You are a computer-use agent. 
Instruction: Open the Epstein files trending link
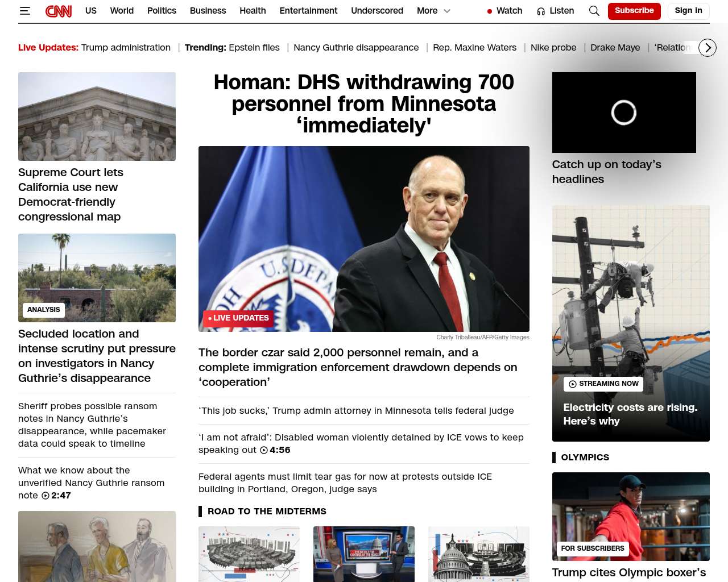coord(254,48)
